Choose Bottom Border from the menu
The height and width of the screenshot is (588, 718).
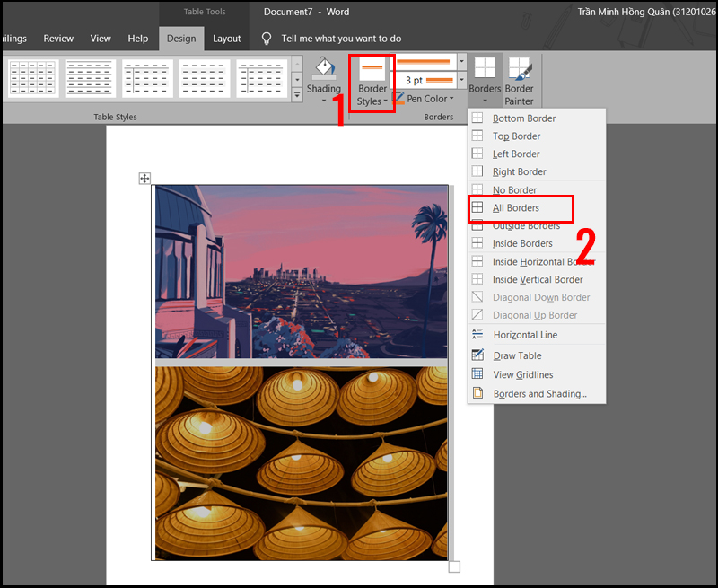[537, 118]
